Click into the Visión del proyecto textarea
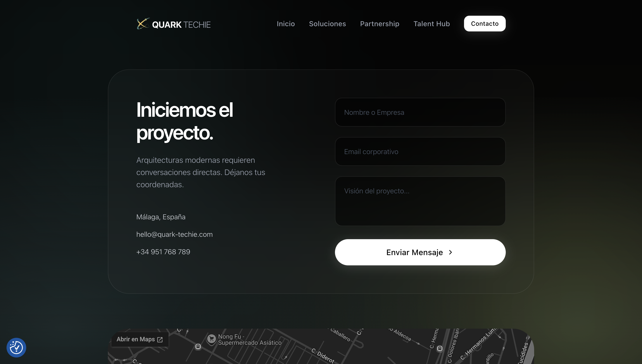The height and width of the screenshot is (364, 642). (x=420, y=201)
